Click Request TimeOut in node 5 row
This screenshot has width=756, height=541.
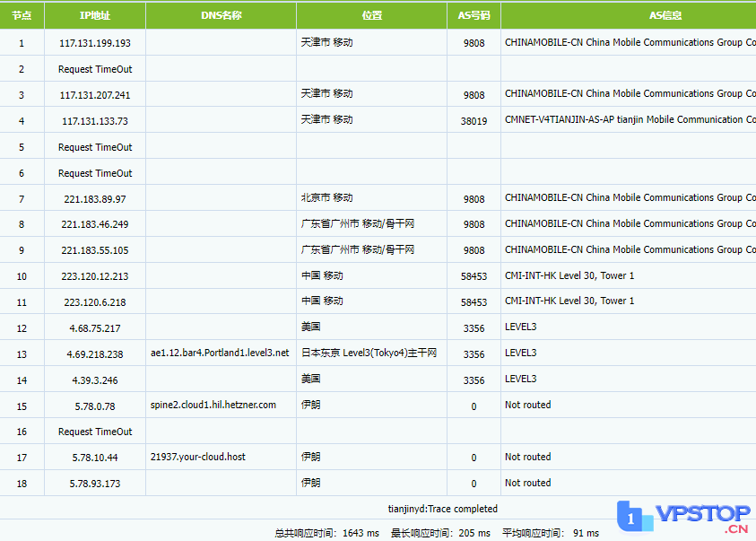pyautogui.click(x=95, y=147)
